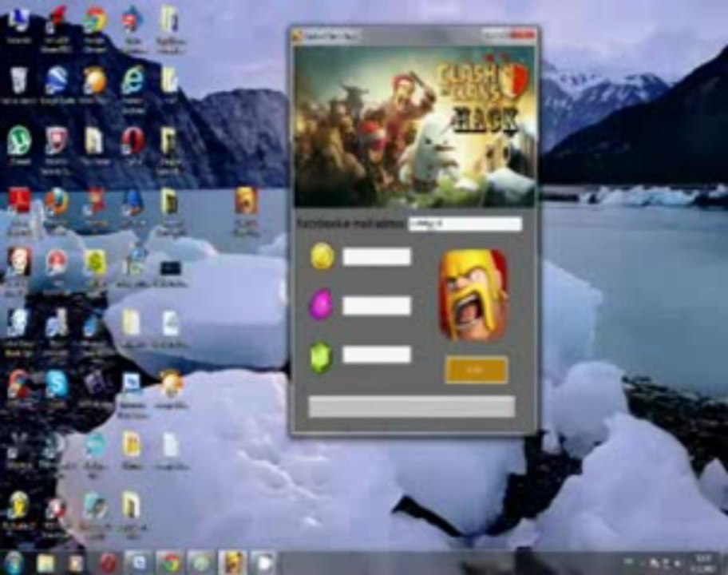The image size is (728, 575).
Task: Open the Clash of Clans desktop shortcut icon
Action: [x=246, y=201]
